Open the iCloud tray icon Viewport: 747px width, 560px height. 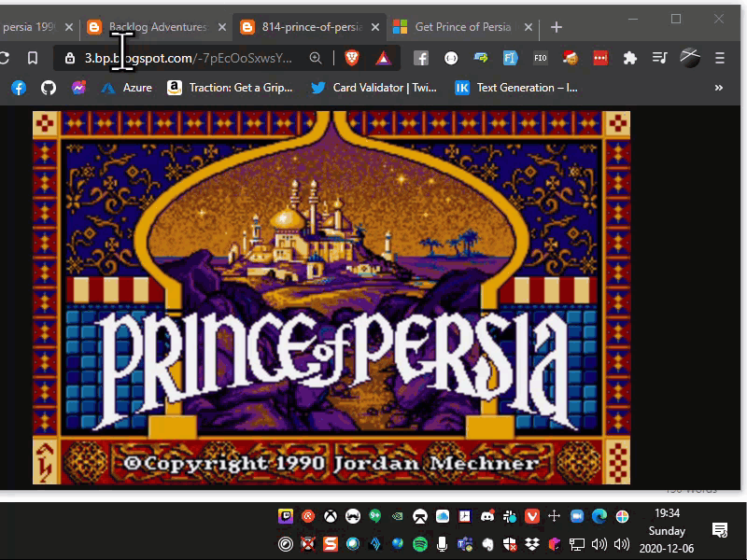pyautogui.click(x=443, y=516)
